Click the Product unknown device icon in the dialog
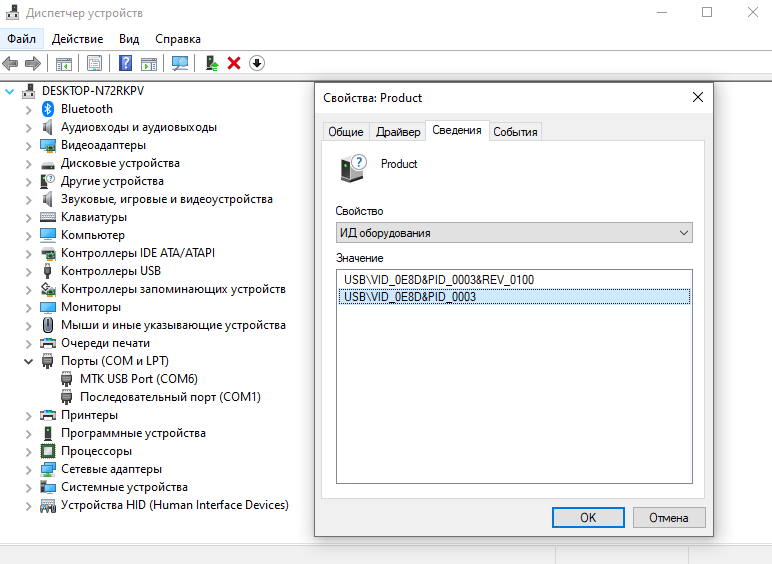This screenshot has width=772, height=564. point(354,168)
